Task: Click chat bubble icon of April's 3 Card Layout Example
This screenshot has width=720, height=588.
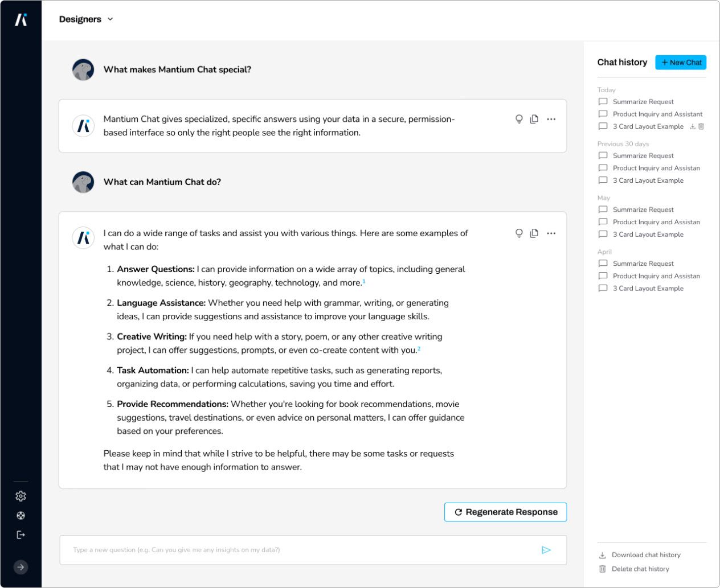Action: click(603, 288)
